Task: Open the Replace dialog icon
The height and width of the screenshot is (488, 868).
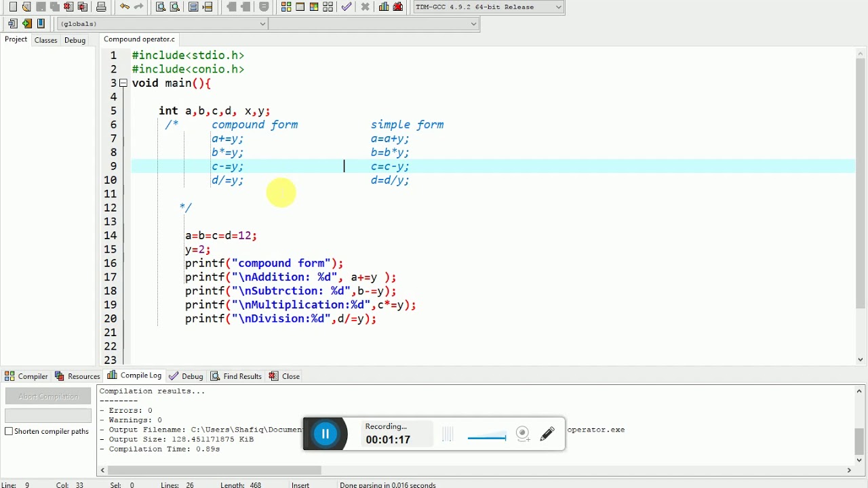Action: point(174,7)
